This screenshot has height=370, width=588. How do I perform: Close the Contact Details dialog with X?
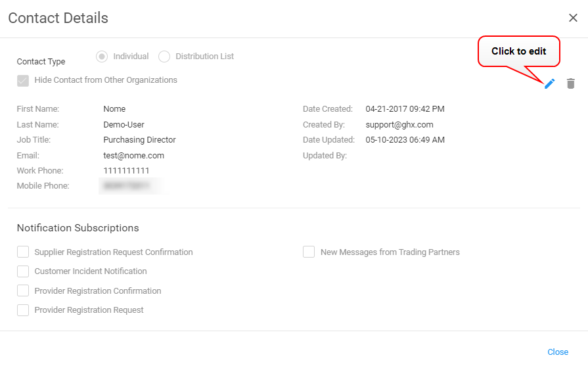tap(573, 18)
